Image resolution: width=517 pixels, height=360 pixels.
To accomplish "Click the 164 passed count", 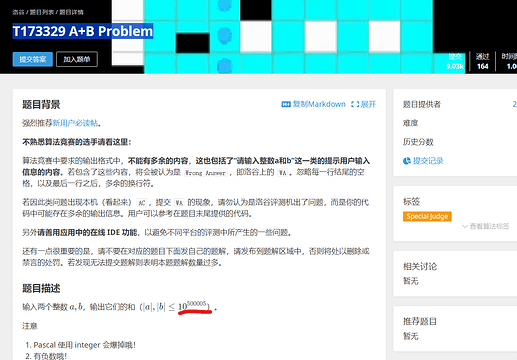I will (482, 66).
